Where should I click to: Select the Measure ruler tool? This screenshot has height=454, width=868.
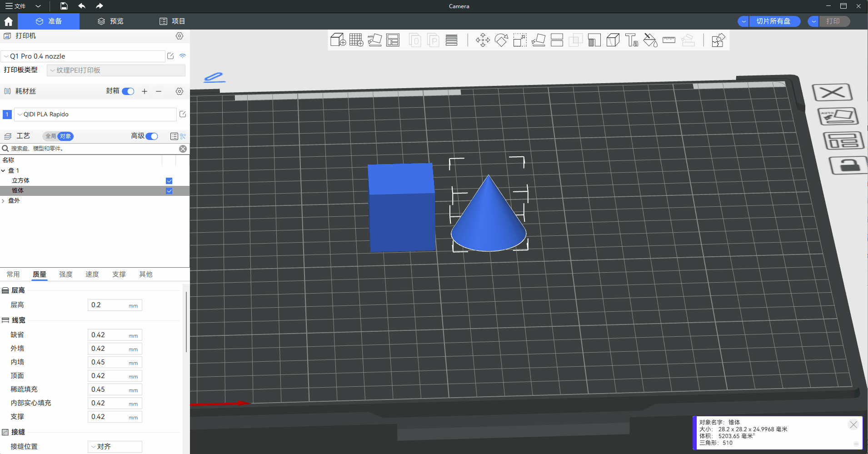coord(668,40)
